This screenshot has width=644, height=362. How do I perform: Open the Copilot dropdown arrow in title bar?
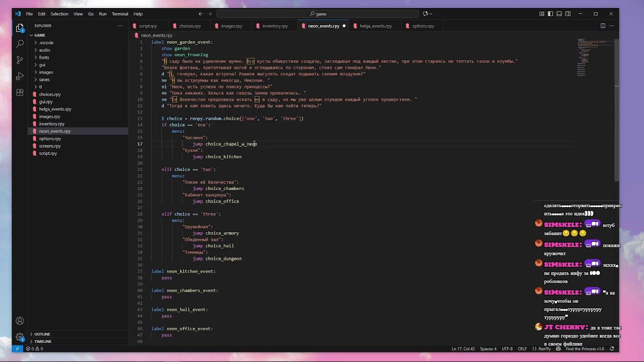tap(431, 14)
